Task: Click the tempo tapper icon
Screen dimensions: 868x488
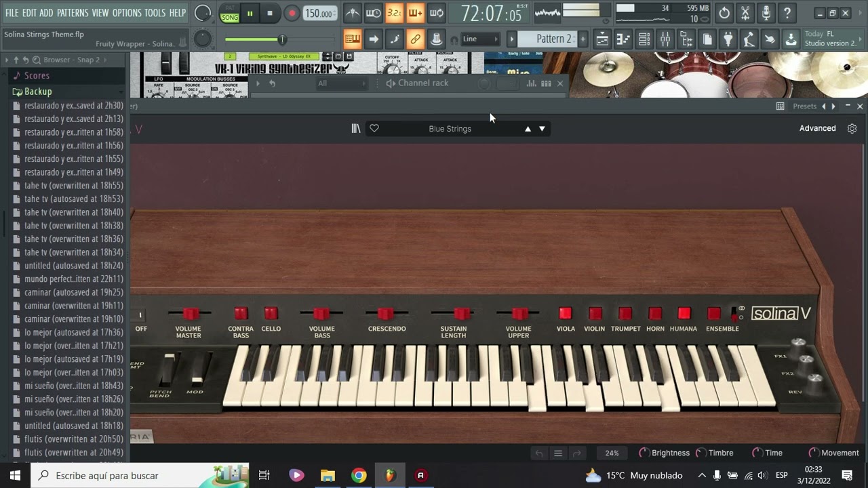Action: pos(749,39)
